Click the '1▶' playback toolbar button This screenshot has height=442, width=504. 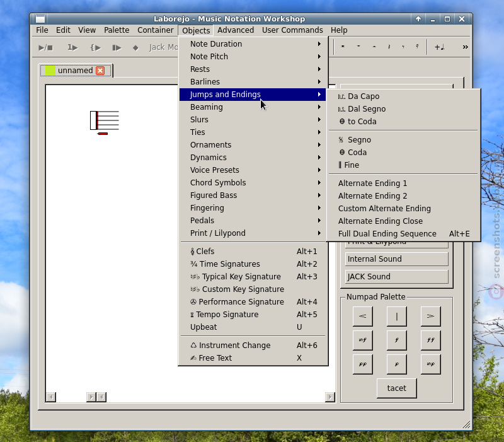click(72, 48)
